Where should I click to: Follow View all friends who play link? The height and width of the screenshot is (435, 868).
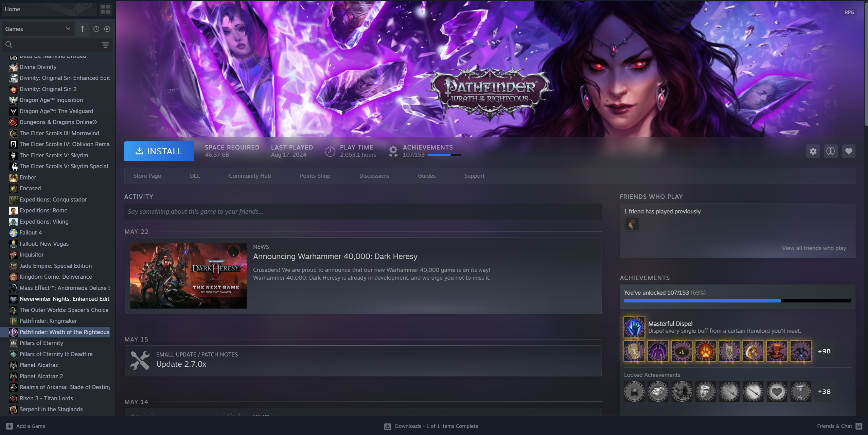pos(814,248)
